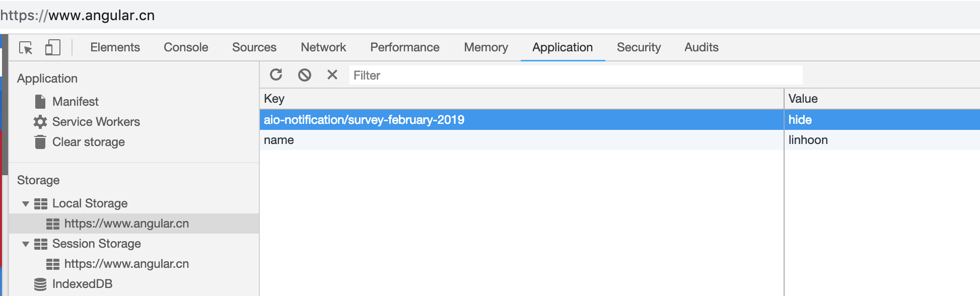Viewport: 980px width, 296px height.
Task: Open the Network tab
Action: (323, 47)
